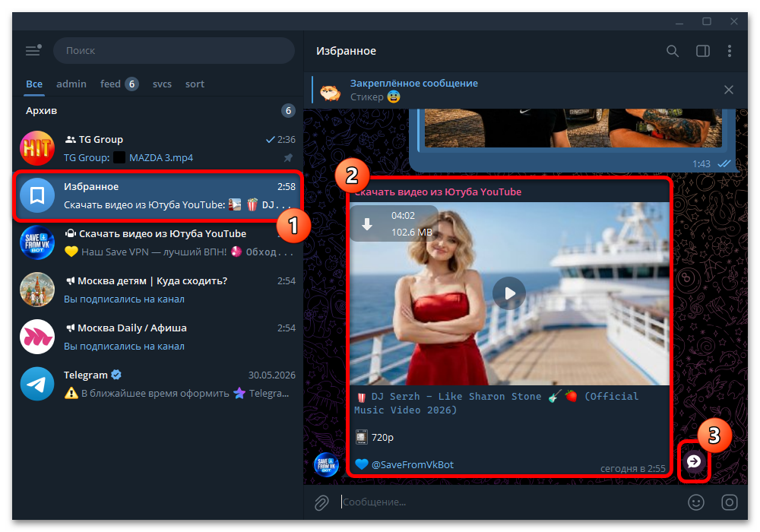Open Москва Daily / Афиша channel
This screenshot has width=760, height=532.
158,337
